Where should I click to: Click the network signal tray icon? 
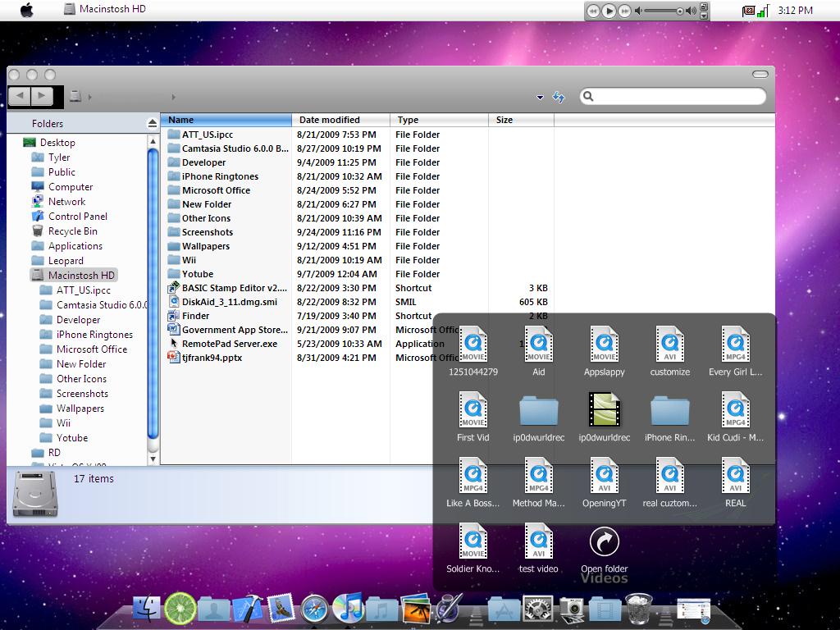(x=764, y=11)
